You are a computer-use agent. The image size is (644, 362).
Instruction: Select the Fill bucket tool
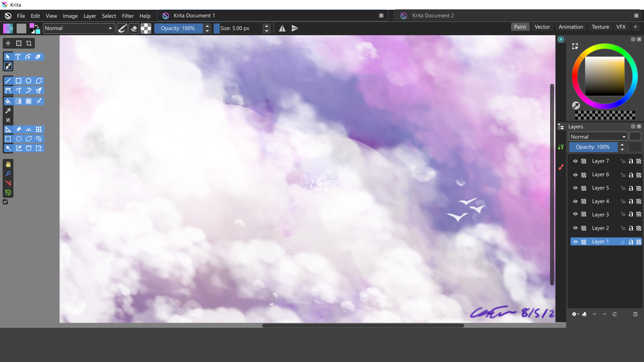[8, 101]
